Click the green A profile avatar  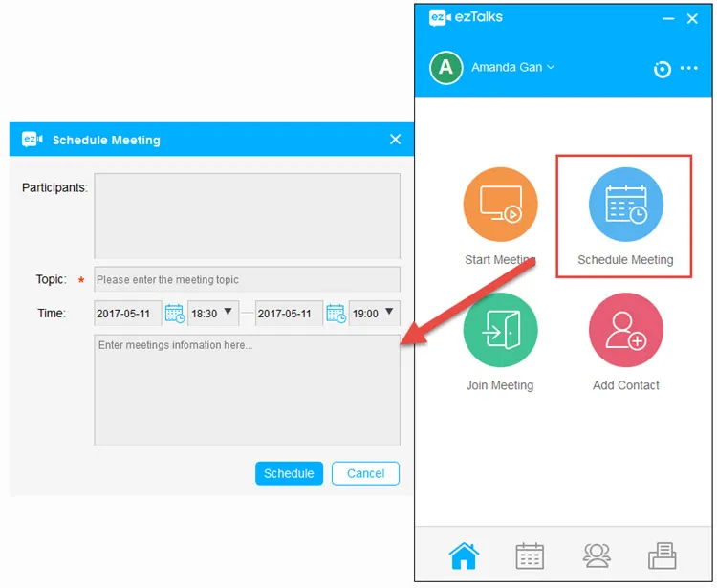445,68
